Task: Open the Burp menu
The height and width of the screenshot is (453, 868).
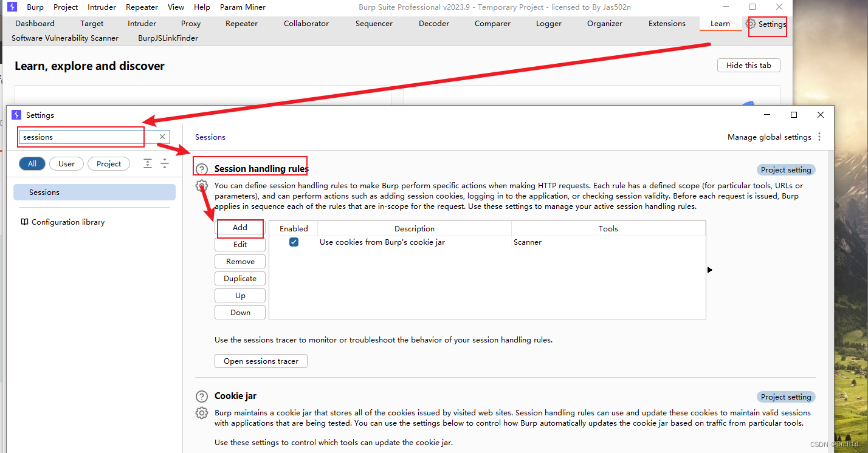Action: 35,7
